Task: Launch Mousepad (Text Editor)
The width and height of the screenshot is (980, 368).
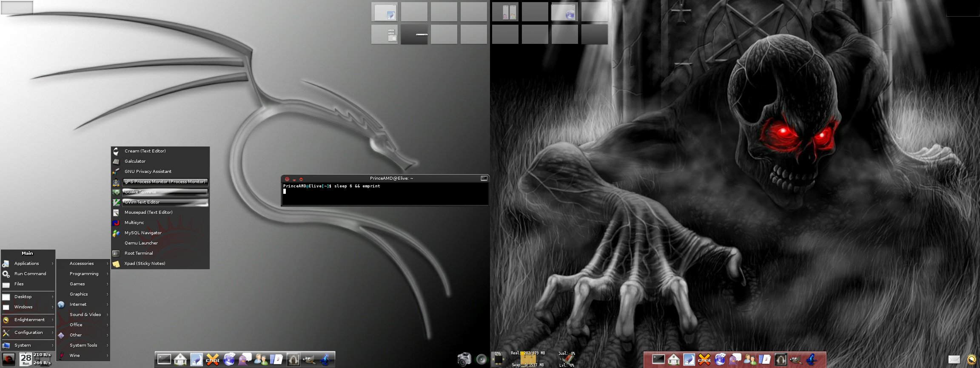Action: 160,213
